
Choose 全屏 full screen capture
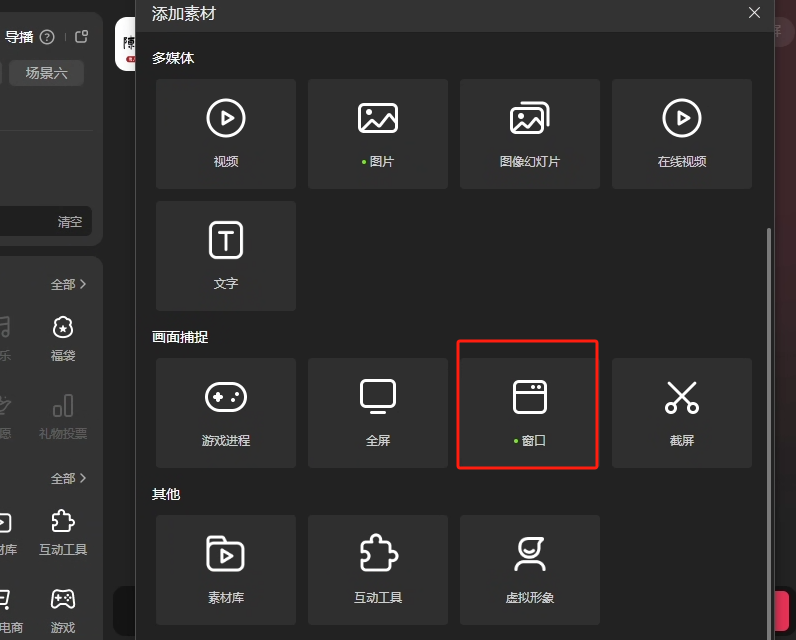(378, 412)
